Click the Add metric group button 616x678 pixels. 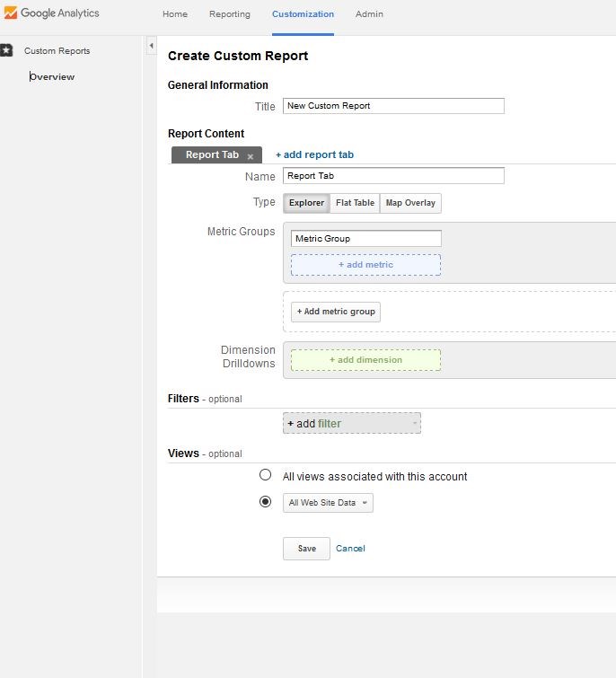pyautogui.click(x=336, y=312)
